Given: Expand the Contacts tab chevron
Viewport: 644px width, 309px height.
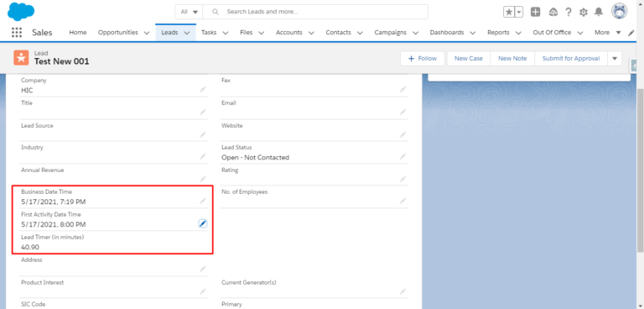Looking at the screenshot, I should tap(361, 33).
